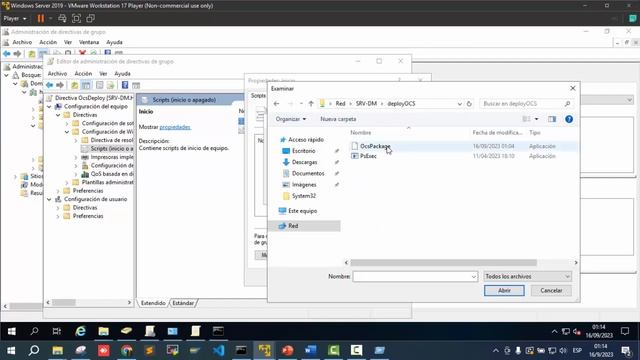Image resolution: width=640 pixels, height=360 pixels.
Task: Expand the Preferencias node under Configuración de usuario
Action: 58,216
